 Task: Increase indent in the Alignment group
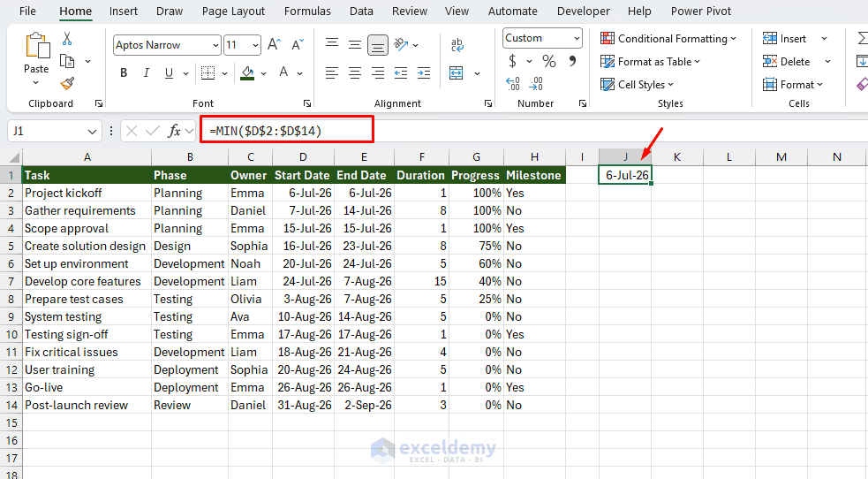424,72
